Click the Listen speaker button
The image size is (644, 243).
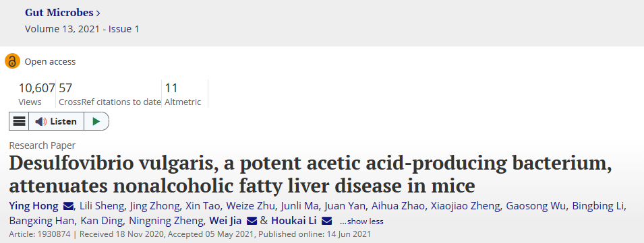point(56,121)
